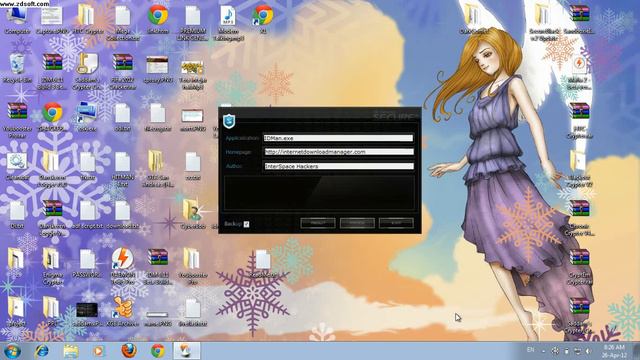Select the golden key Crypter icon
The height and width of the screenshot is (360, 640).
click(87, 64)
